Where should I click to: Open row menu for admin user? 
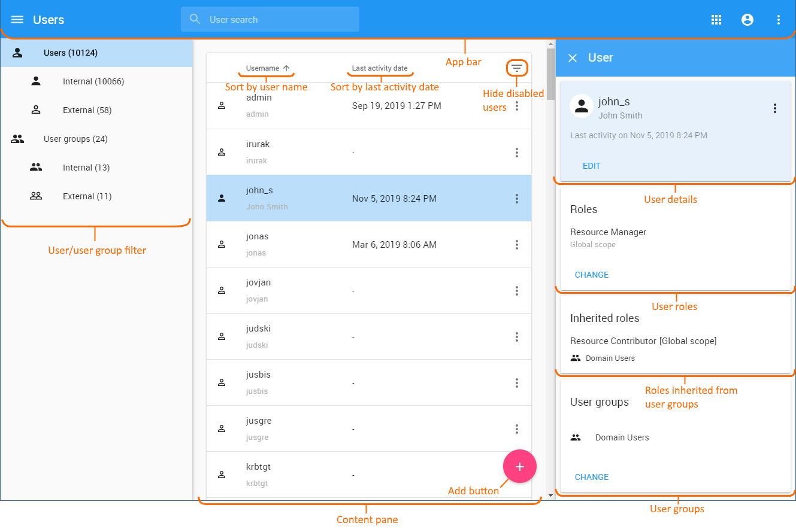pyautogui.click(x=517, y=106)
